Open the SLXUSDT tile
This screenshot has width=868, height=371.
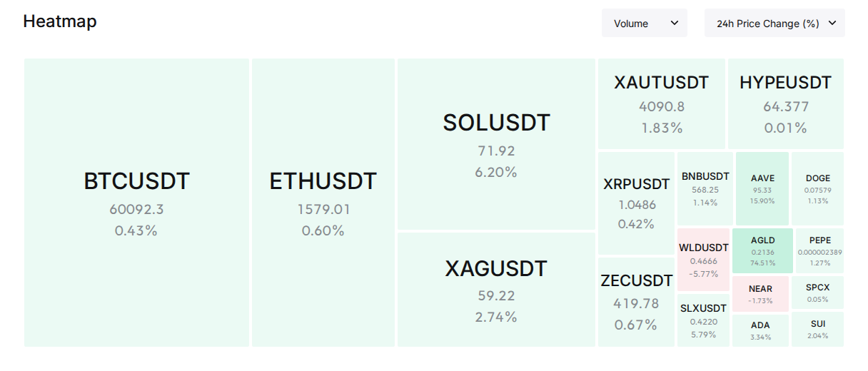tap(704, 320)
